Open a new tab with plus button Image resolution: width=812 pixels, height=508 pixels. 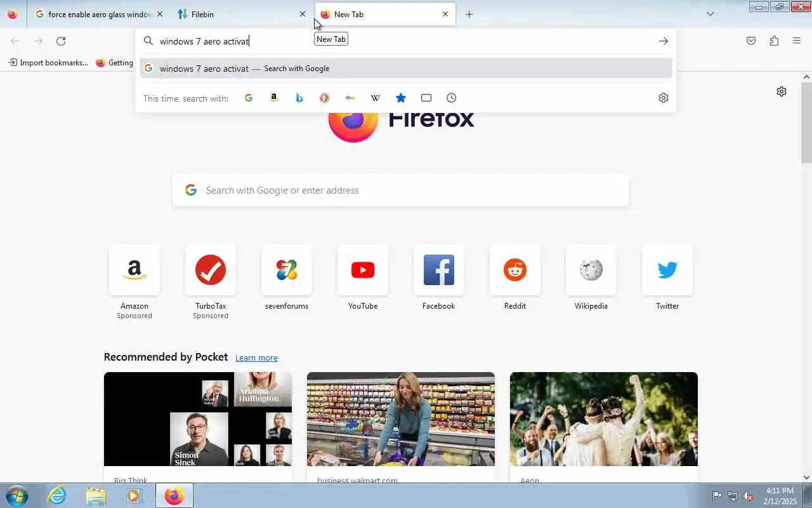[x=469, y=14]
